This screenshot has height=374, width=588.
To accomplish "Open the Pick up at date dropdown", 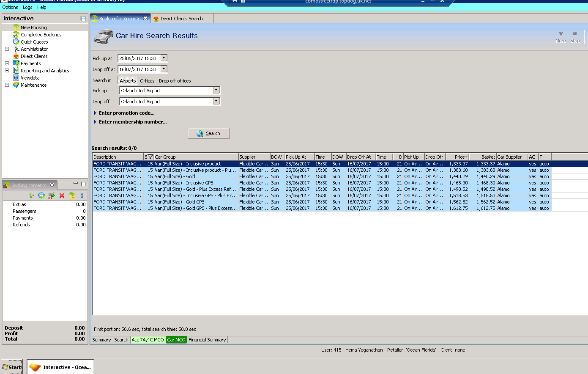I will [x=164, y=58].
